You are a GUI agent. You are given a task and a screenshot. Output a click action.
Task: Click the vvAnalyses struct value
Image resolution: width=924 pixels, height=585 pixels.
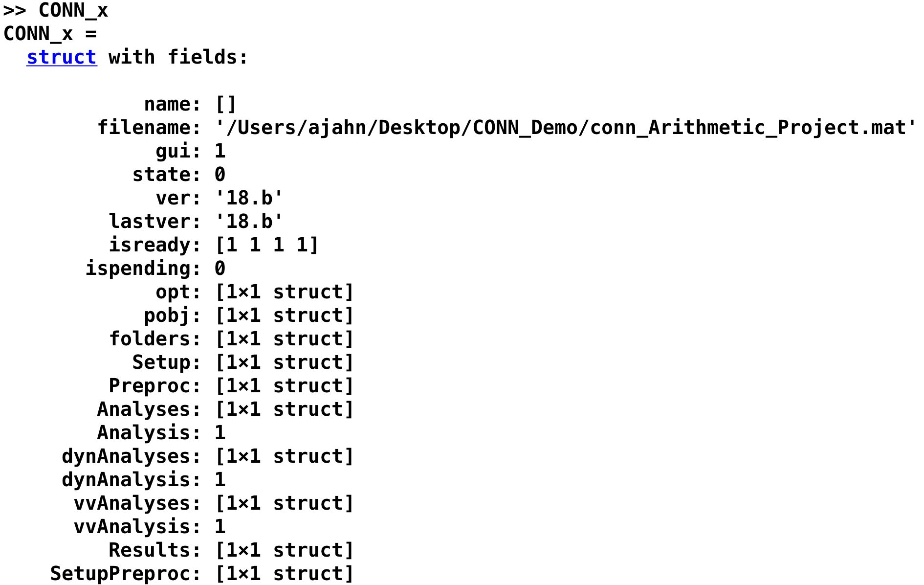(x=285, y=503)
